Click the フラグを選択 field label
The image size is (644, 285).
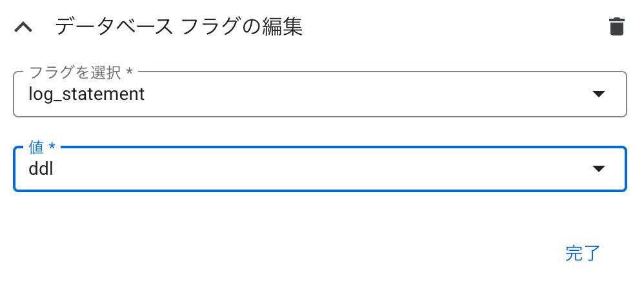[x=81, y=73]
